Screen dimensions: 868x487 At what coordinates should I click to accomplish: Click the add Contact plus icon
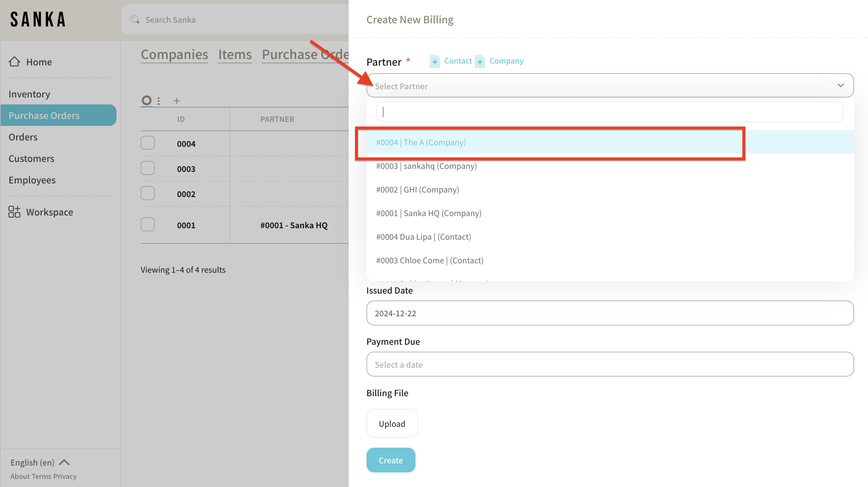(x=435, y=62)
